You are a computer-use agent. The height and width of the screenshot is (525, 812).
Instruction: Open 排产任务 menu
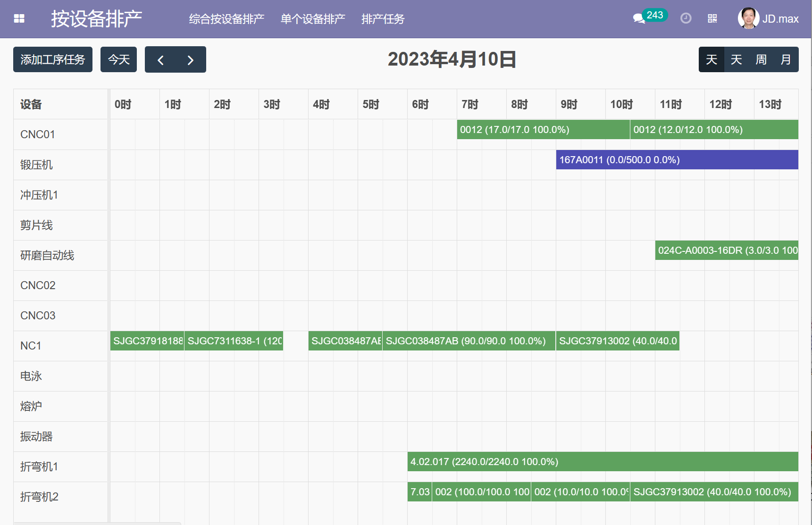[383, 19]
